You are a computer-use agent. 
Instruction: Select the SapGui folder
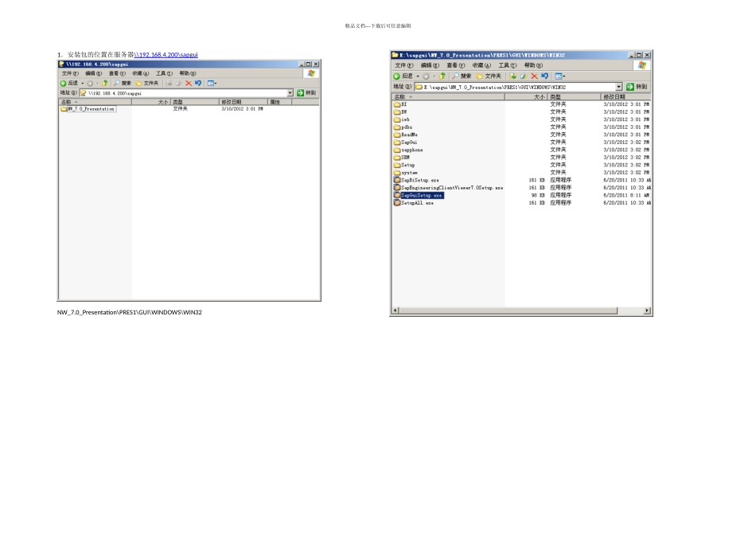(x=406, y=143)
